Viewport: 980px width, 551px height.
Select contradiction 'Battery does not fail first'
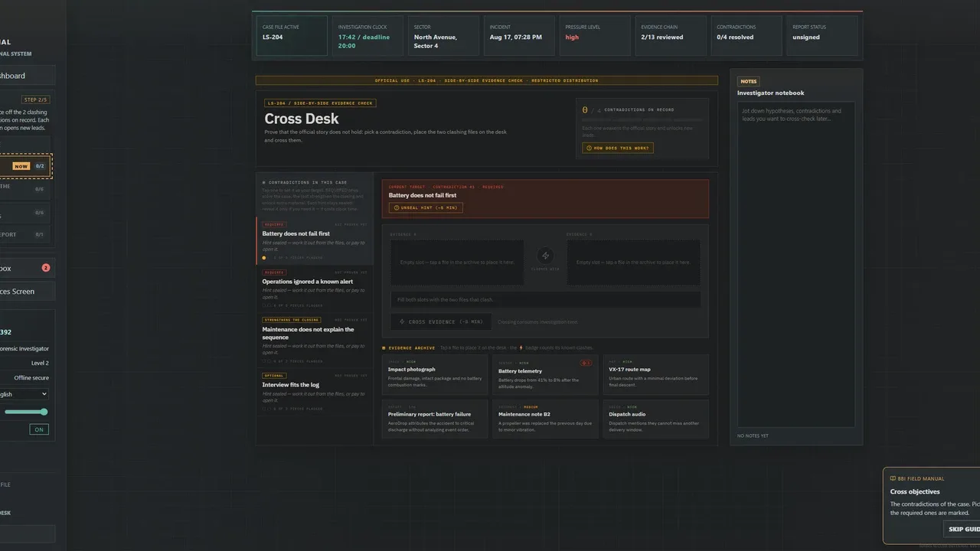(315, 241)
